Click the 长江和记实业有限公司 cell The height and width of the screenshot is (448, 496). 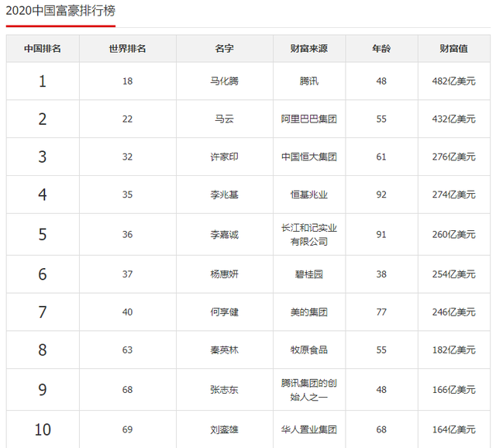pyautogui.click(x=309, y=235)
